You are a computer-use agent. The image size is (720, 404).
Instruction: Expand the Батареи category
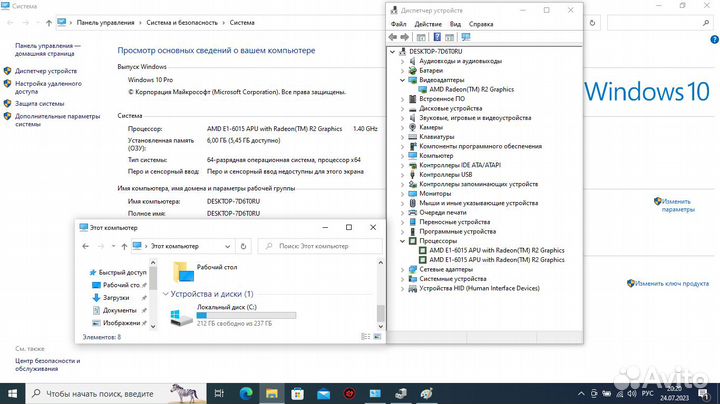tap(403, 71)
